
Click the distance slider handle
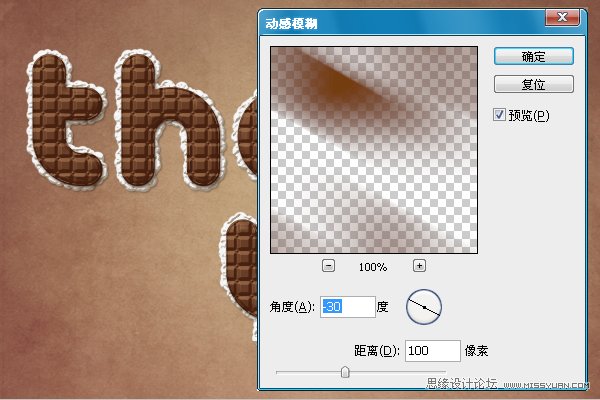tap(345, 372)
